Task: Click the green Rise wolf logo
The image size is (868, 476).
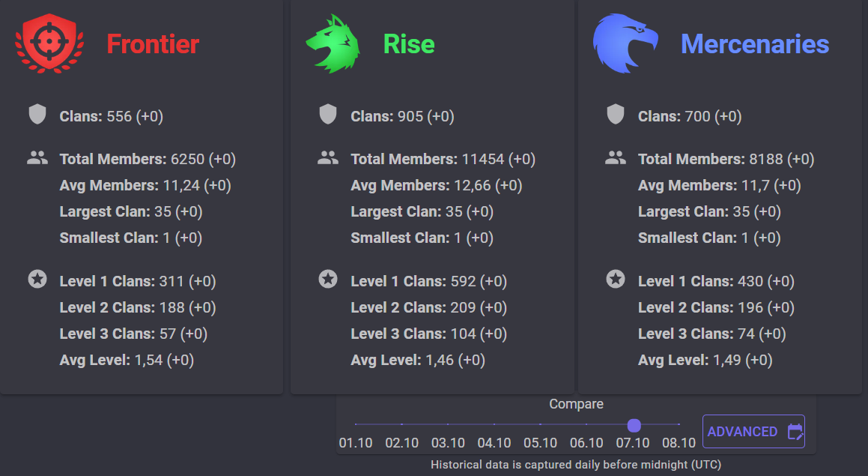Action: point(333,43)
